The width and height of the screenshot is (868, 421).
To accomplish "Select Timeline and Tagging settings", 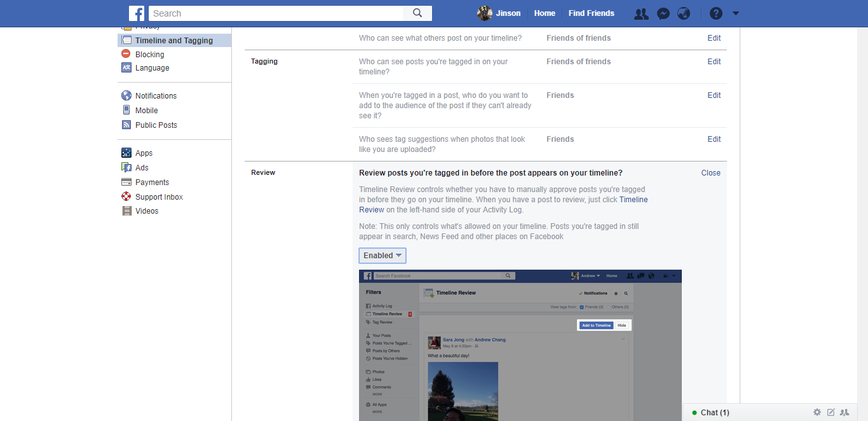I will point(174,41).
